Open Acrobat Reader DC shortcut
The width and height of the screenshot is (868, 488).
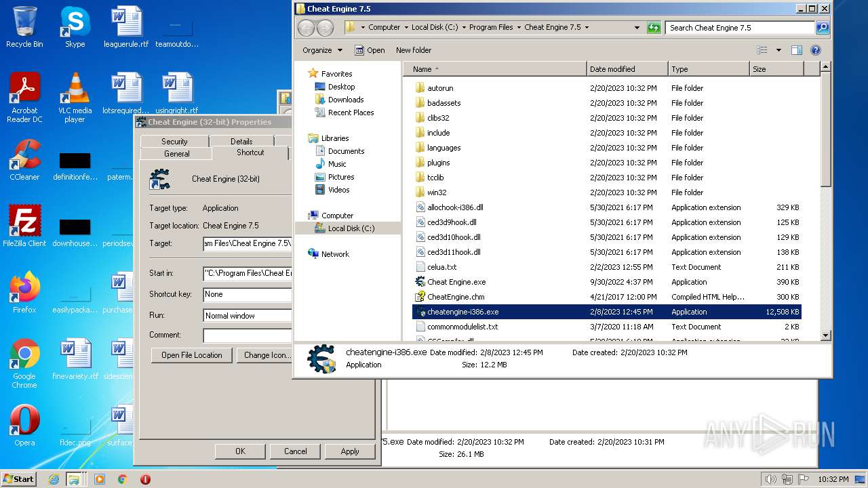[24, 98]
